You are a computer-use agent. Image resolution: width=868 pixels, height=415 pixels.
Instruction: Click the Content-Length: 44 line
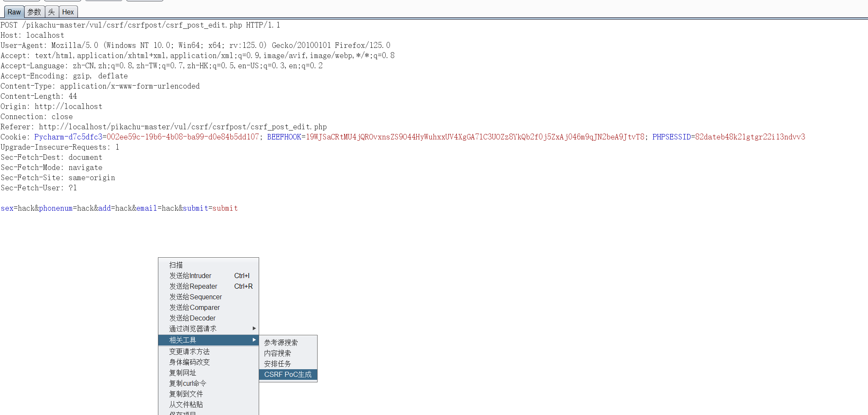tap(39, 96)
